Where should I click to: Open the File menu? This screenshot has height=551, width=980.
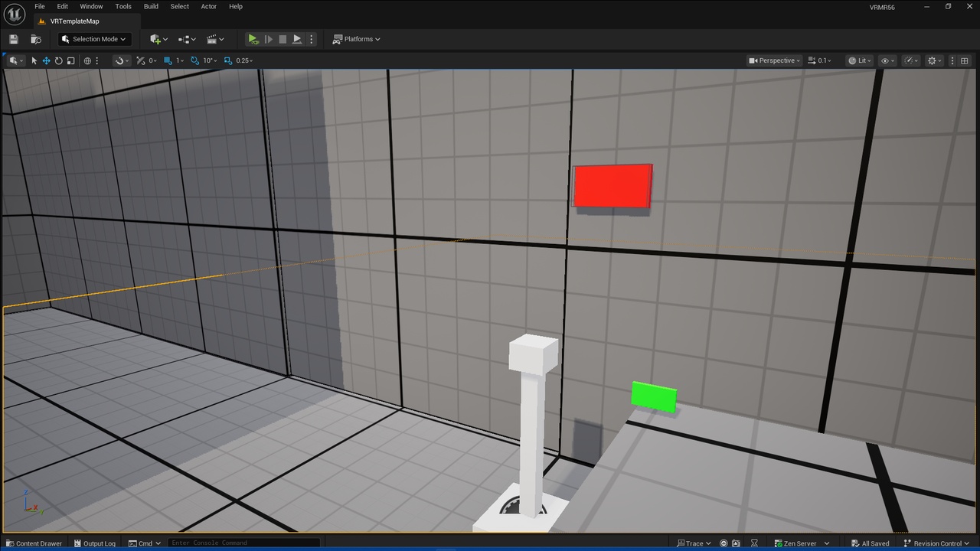tap(40, 6)
